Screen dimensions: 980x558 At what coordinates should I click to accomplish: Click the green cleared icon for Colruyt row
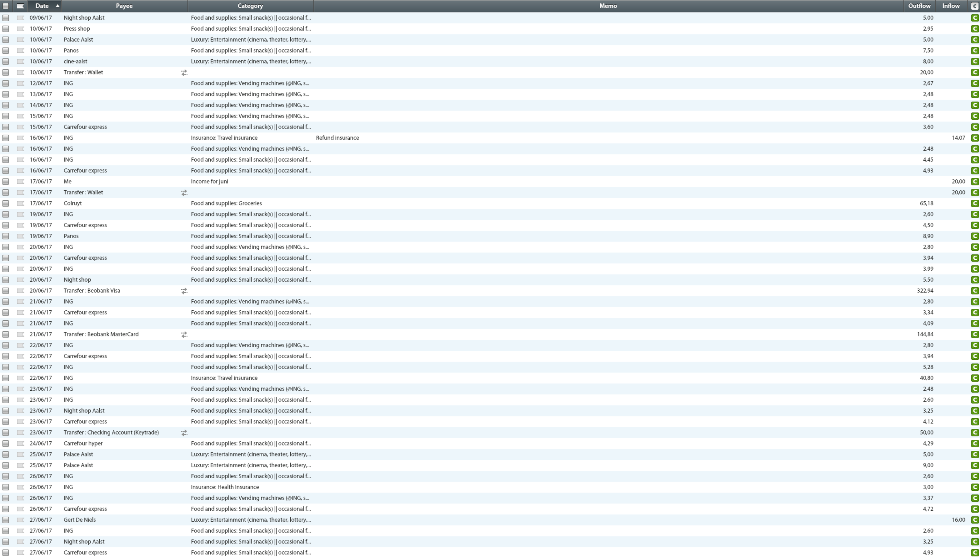point(975,203)
